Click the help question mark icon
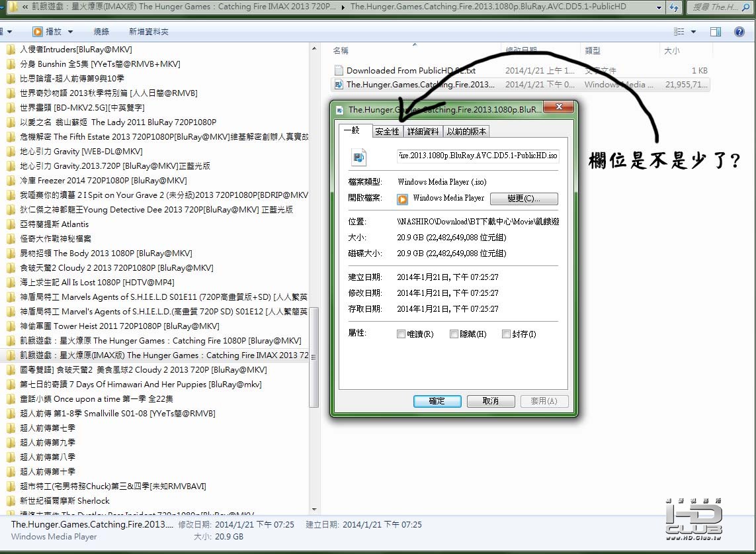The height and width of the screenshot is (554, 756). click(x=739, y=32)
